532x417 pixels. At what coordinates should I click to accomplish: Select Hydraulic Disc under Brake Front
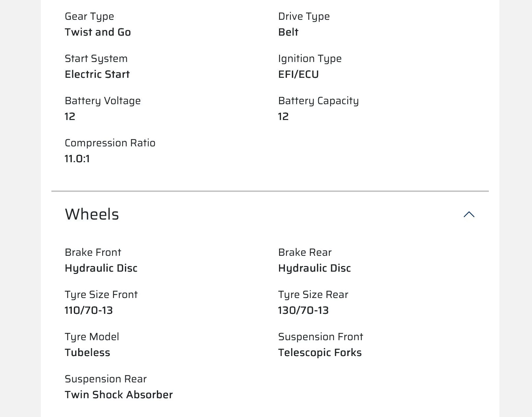(x=101, y=268)
